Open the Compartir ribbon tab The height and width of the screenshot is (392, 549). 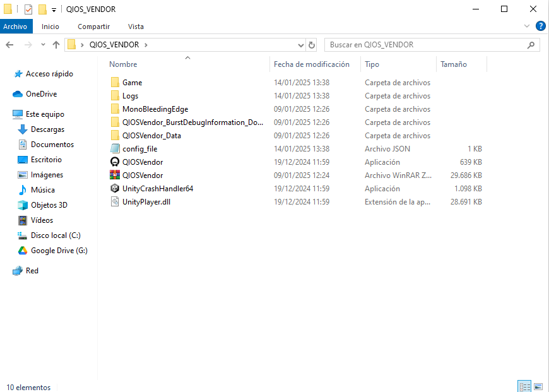(x=94, y=27)
